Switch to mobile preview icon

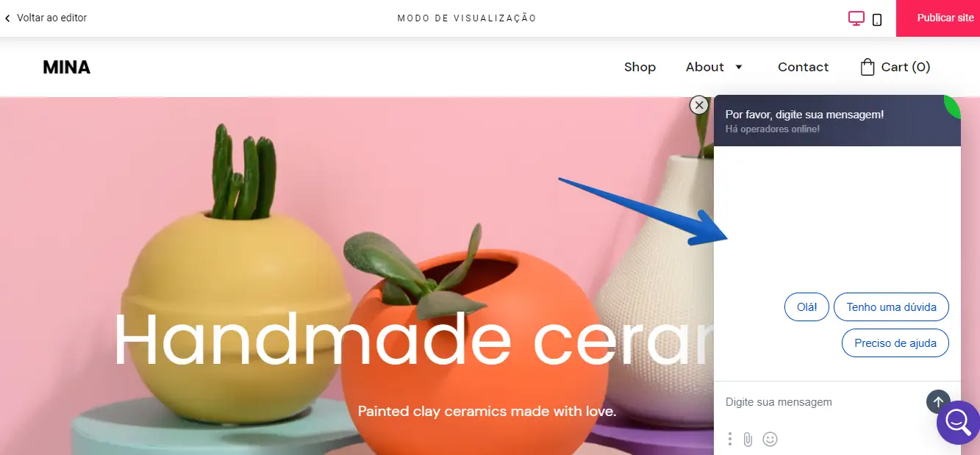877,19
